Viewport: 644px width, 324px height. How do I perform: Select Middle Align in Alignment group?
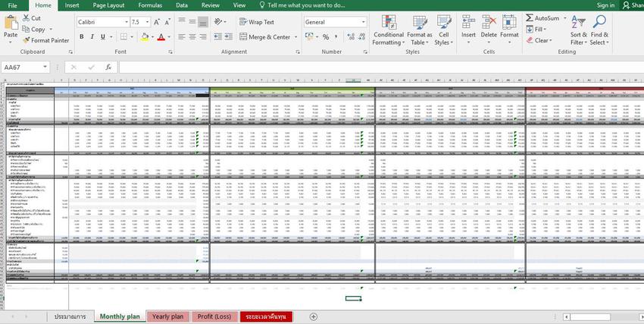pos(192,21)
